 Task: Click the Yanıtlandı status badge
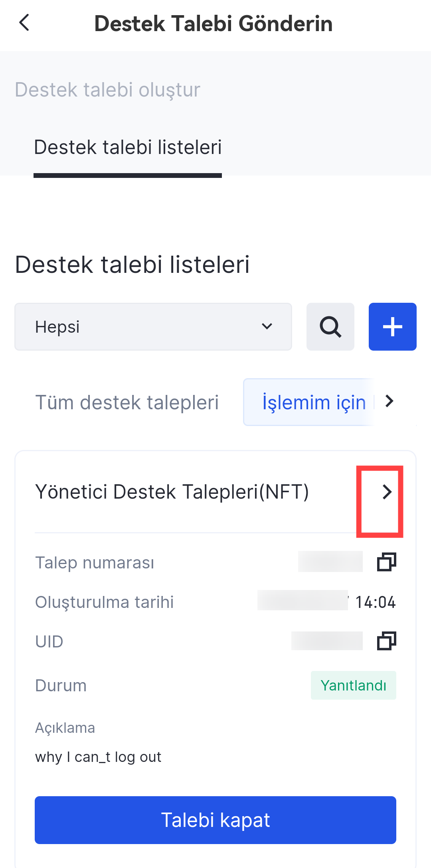(353, 685)
